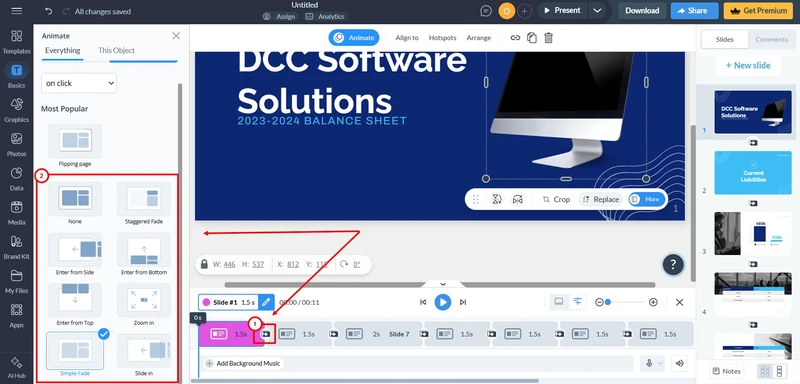Skip to the next slide in the timeline
Screen dimensions: 800x384
(463, 302)
